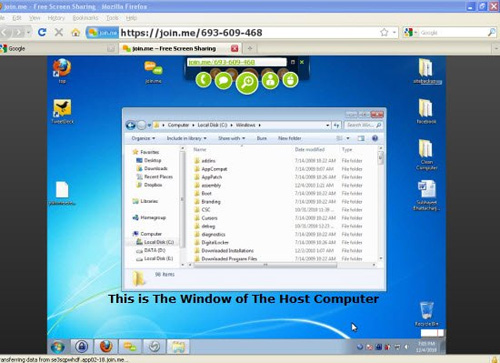Open the Explorer change view dropdown arrow
The image size is (500, 363).
click(348, 138)
